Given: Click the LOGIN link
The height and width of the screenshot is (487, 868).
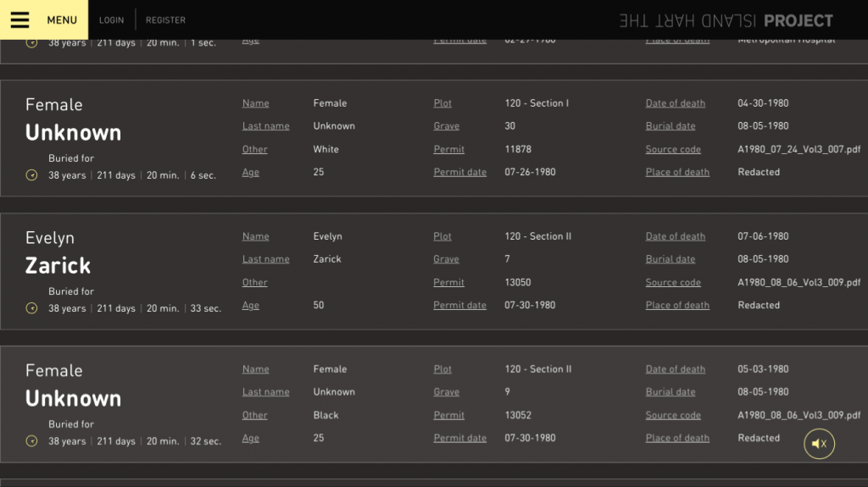Looking at the screenshot, I should [x=111, y=20].
